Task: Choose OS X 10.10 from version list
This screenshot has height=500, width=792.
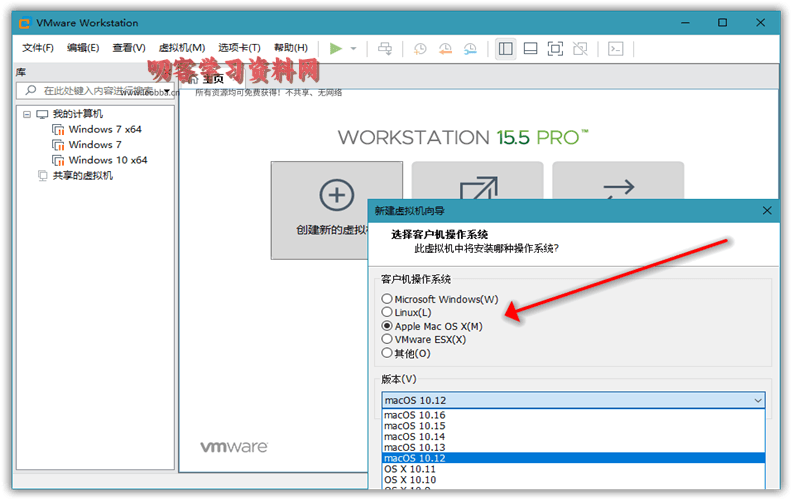Action: coord(573,480)
